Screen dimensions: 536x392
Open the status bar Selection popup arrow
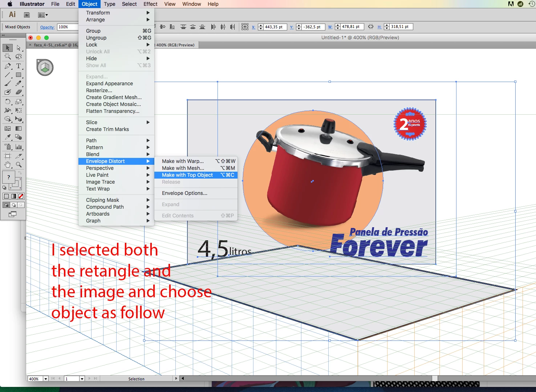176,379
